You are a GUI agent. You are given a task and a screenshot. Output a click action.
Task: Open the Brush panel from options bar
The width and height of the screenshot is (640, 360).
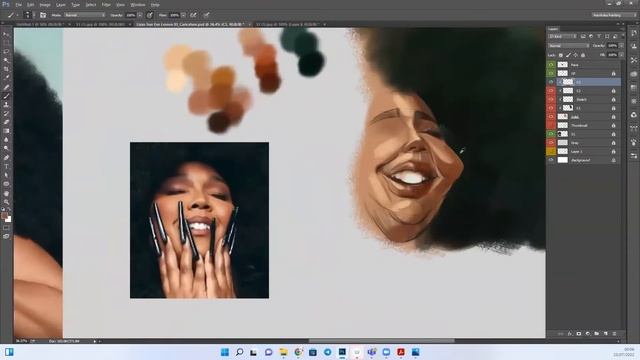point(43,15)
